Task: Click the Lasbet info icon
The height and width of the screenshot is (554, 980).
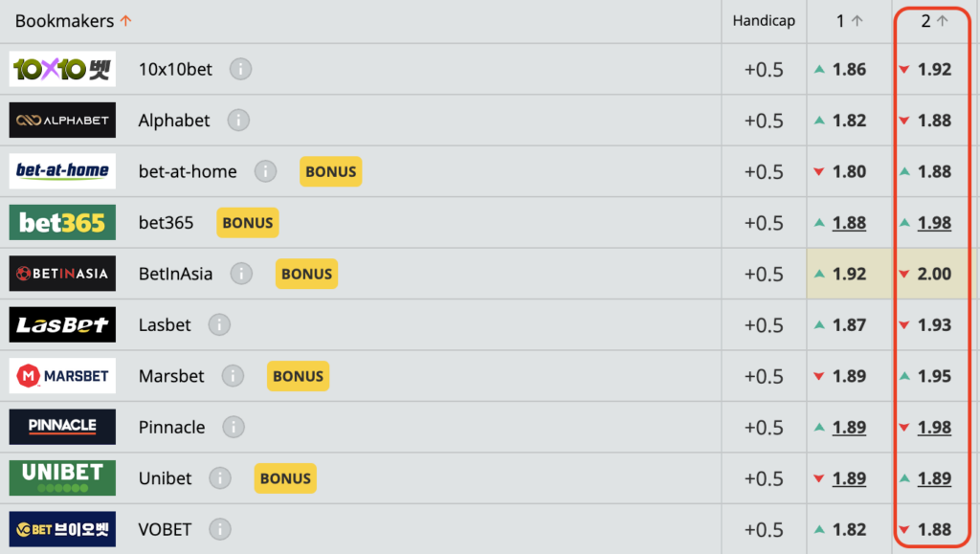Action: (x=219, y=325)
